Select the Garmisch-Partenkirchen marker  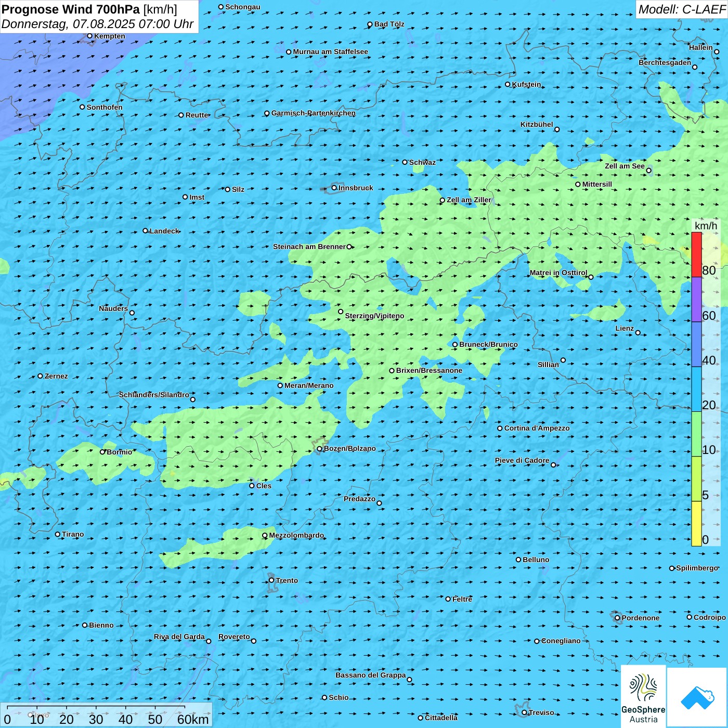click(267, 113)
